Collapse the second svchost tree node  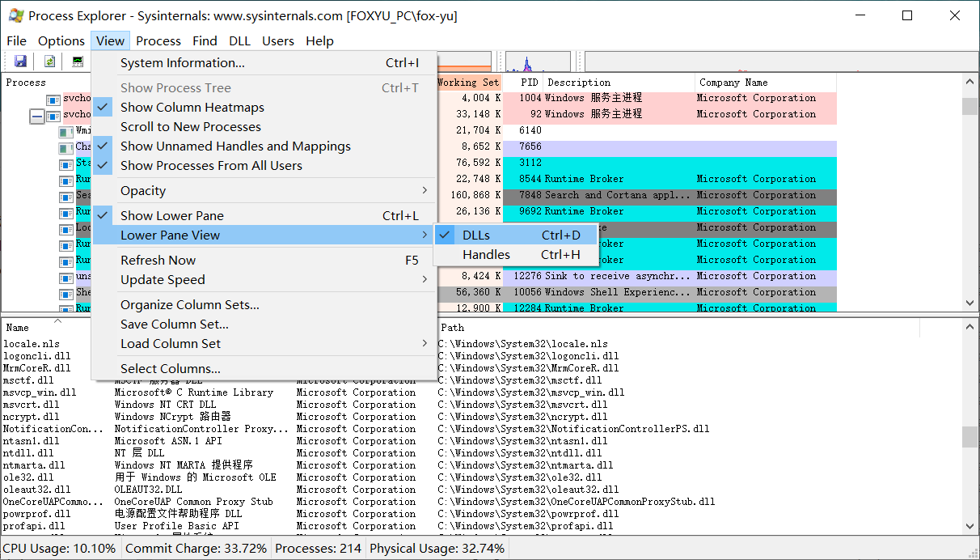point(37,117)
